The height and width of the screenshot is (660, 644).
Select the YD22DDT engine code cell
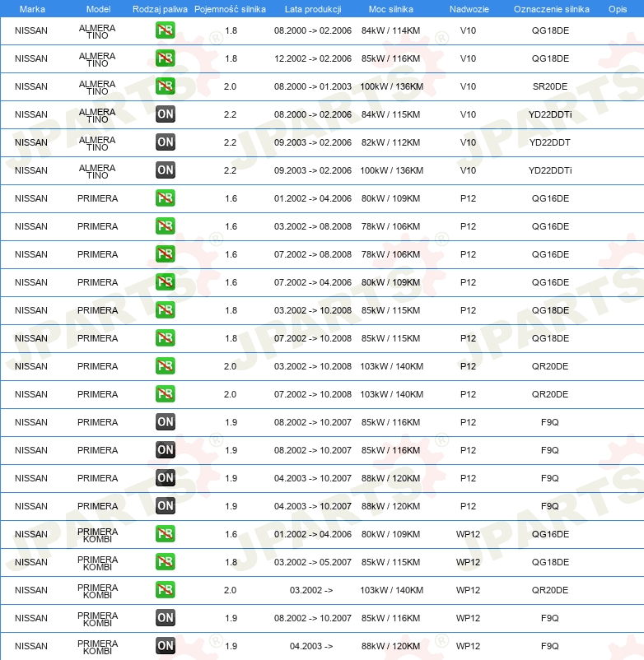pos(549,142)
